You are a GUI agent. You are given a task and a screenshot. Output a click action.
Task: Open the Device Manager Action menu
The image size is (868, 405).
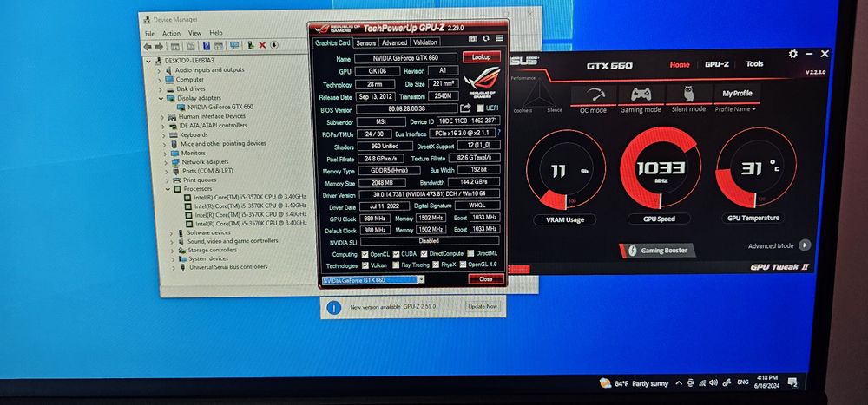[171, 33]
